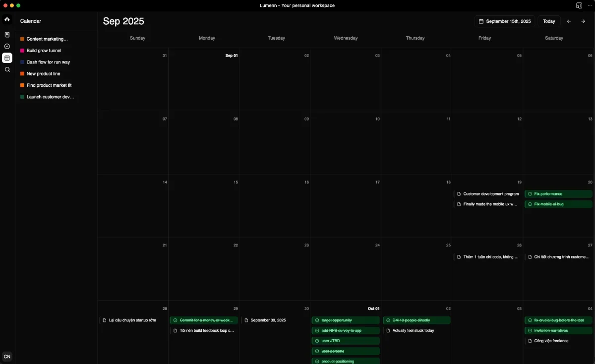Select the Tasks clock icon in sidebar

(x=6, y=46)
